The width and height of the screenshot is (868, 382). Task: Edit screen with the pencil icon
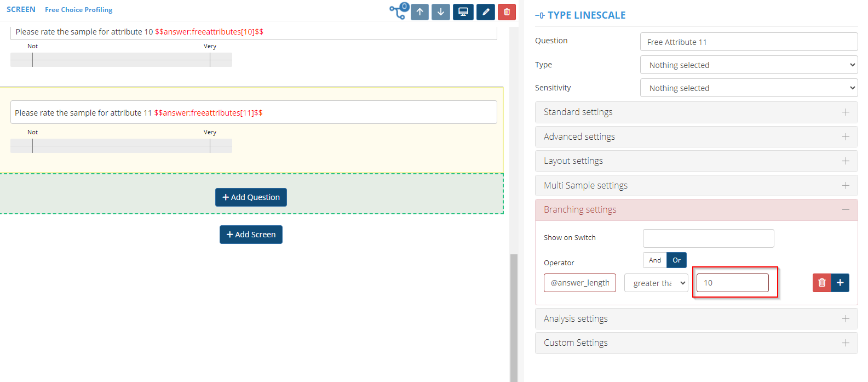click(485, 12)
